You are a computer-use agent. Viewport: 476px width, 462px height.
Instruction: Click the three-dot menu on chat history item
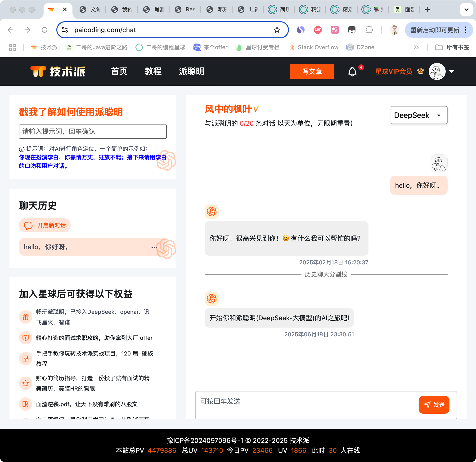tap(154, 247)
